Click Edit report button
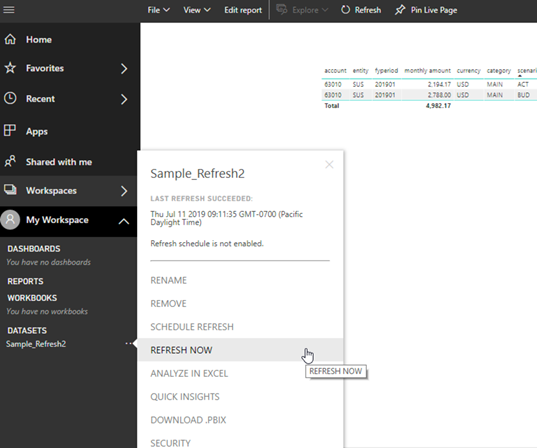The width and height of the screenshot is (537, 448). pos(243,10)
